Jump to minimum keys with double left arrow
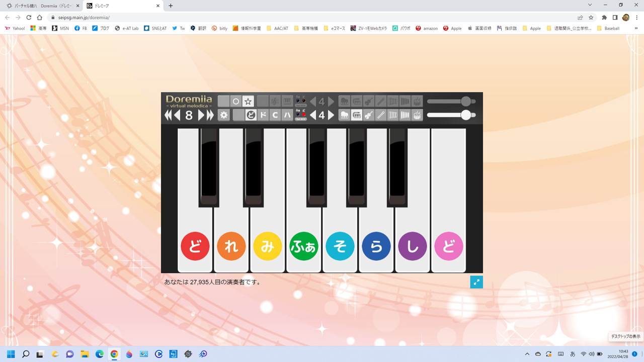The width and height of the screenshot is (644, 362). click(169, 115)
